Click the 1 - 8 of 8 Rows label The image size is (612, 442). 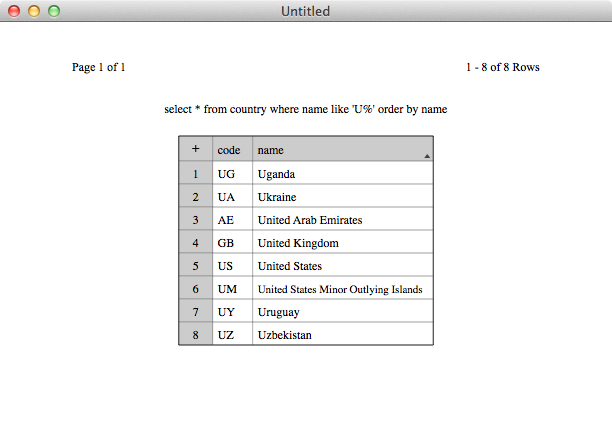(503, 67)
